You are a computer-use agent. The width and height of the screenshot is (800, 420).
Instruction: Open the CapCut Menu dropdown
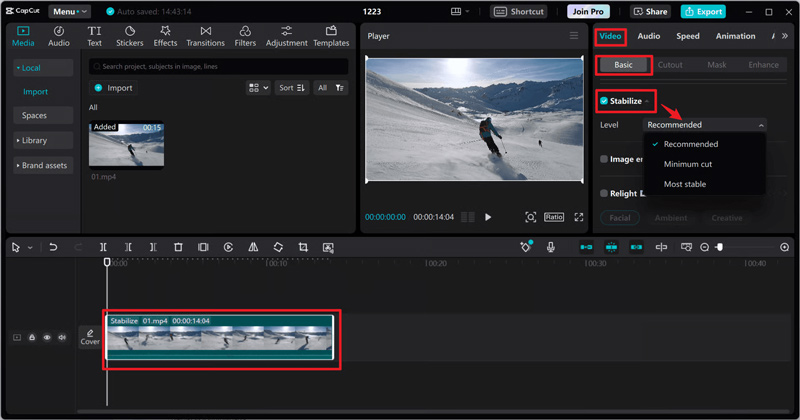tap(69, 11)
